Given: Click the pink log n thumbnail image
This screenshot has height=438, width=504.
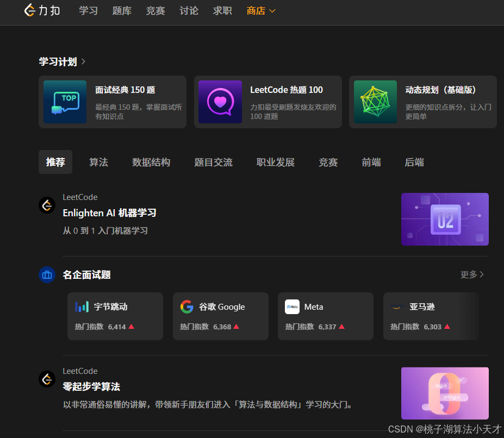Looking at the screenshot, I should pyautogui.click(x=445, y=393).
